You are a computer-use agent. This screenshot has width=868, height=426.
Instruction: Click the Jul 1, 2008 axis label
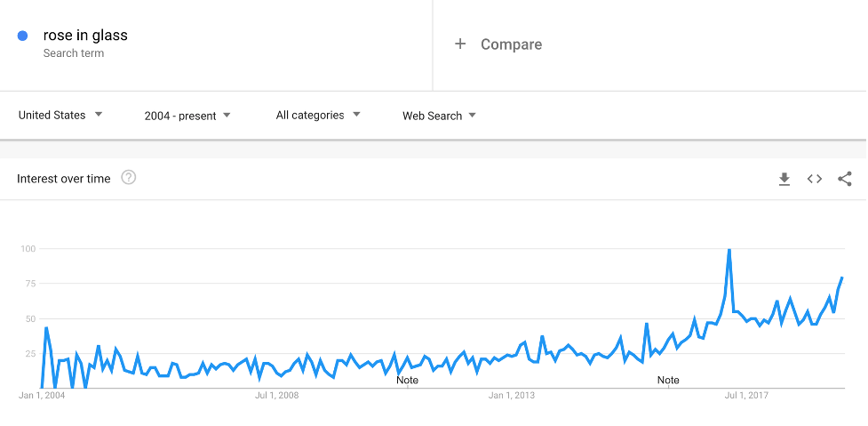click(x=277, y=395)
